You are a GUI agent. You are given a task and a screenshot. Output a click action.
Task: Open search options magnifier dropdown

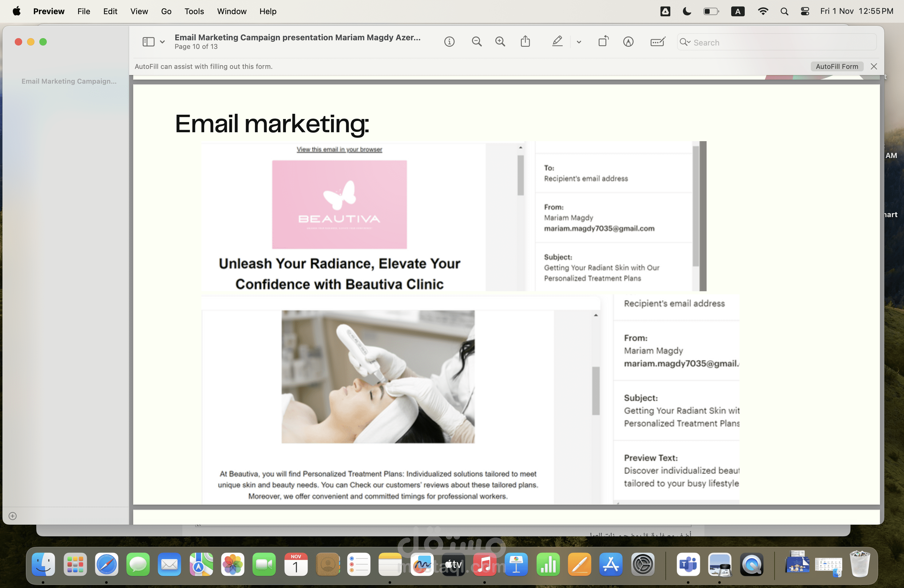[x=685, y=42]
